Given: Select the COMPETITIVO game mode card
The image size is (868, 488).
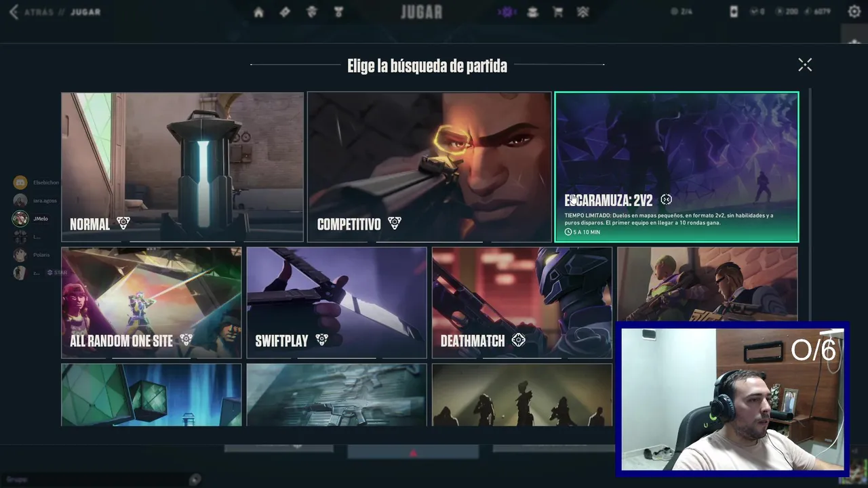Looking at the screenshot, I should pos(429,167).
